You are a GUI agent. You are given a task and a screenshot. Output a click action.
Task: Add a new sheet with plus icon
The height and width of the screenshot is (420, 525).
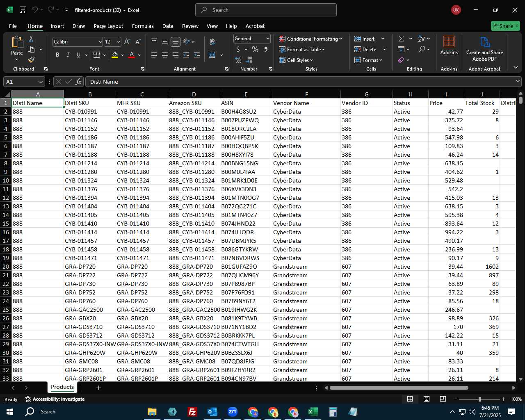click(98, 388)
